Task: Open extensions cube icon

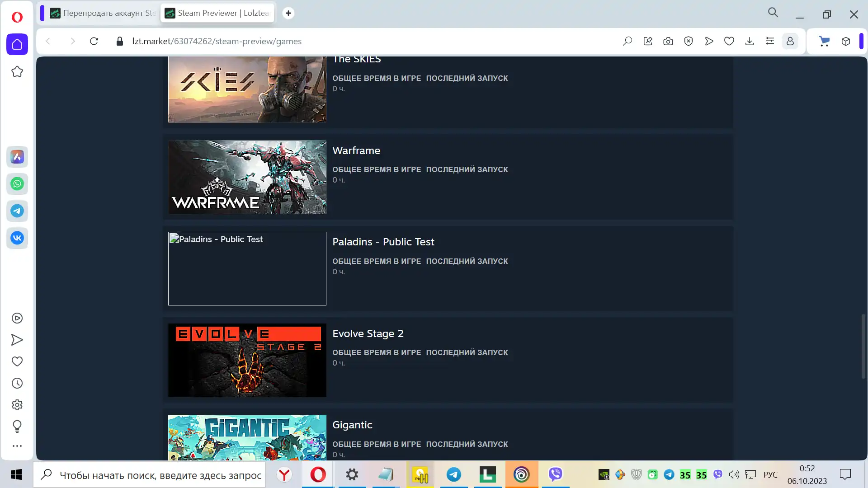Action: 846,41
